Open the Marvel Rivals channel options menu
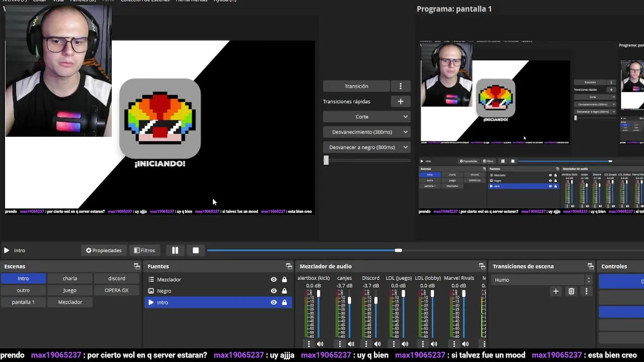Screen dimensions: 644x362 [x=454, y=344]
